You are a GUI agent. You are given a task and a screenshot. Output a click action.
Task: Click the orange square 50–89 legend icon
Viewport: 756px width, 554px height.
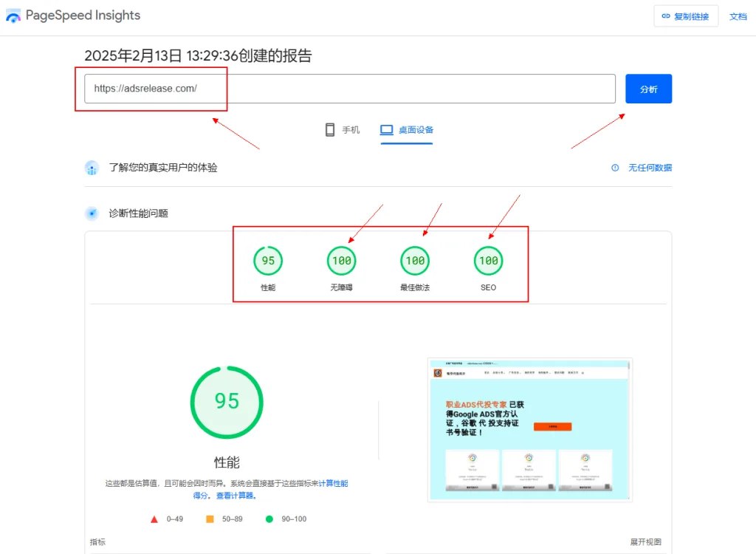click(x=210, y=519)
